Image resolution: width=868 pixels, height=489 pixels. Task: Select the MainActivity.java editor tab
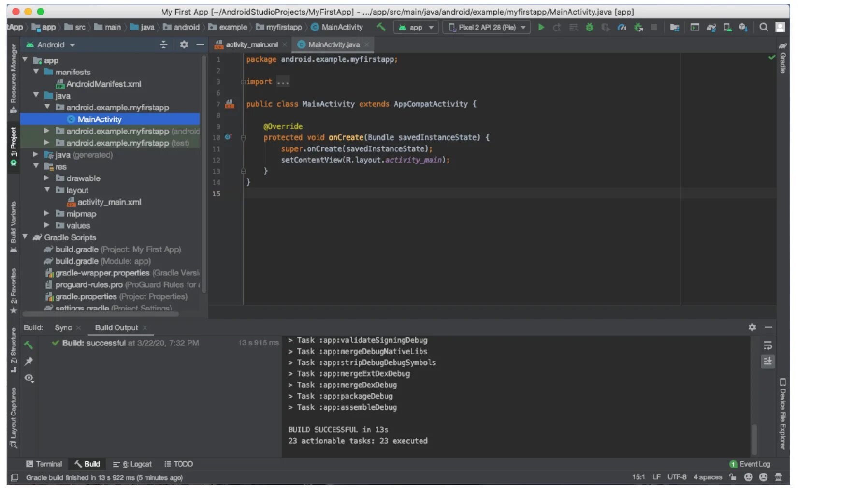333,44
